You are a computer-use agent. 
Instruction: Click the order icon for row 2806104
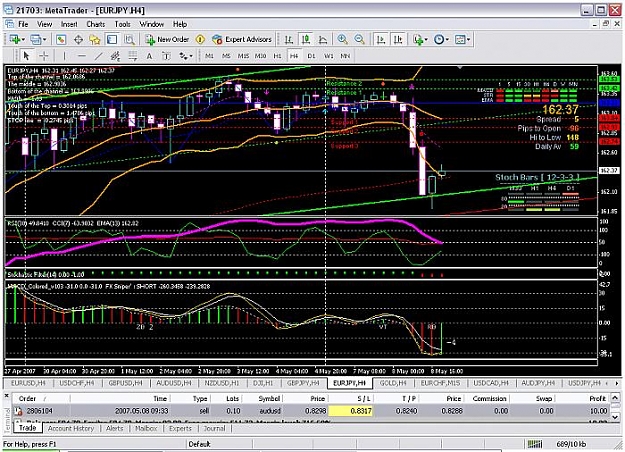pos(18,411)
